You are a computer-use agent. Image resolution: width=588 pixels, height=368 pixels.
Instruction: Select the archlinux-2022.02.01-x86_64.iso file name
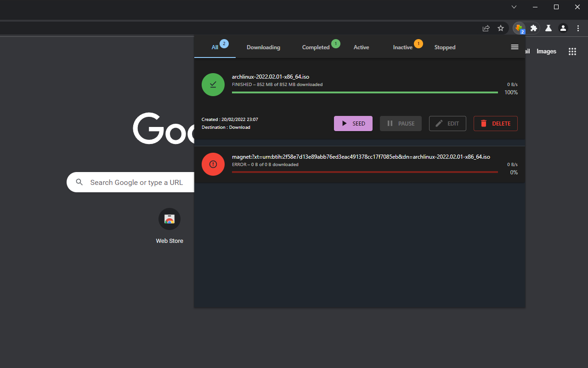point(271,77)
